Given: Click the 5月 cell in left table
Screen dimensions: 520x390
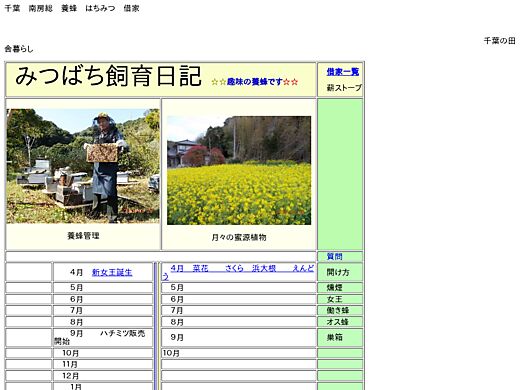Looking at the screenshot, I should pos(103,287).
